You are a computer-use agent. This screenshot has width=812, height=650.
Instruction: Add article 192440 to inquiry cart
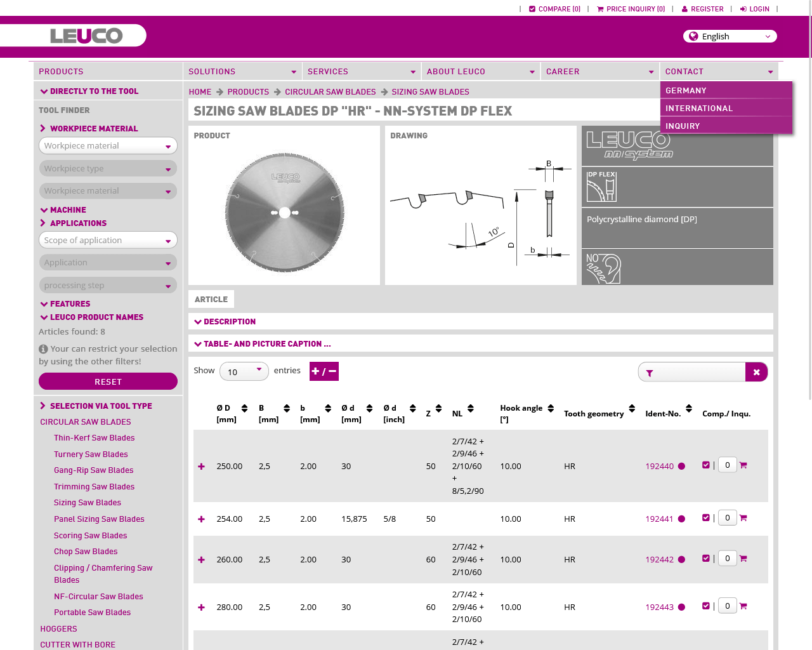pyautogui.click(x=743, y=465)
